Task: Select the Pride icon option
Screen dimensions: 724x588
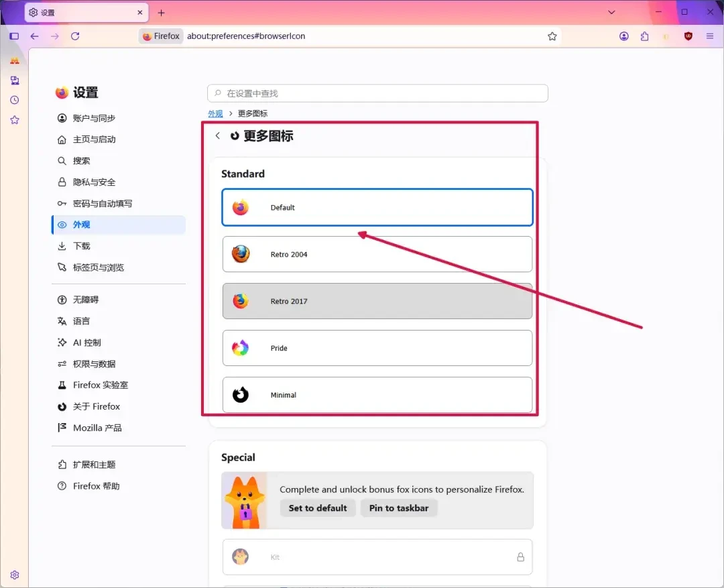Action: tap(377, 348)
